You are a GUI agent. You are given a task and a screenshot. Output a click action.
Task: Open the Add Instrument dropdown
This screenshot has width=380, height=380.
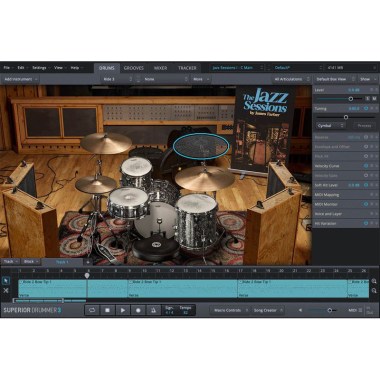20,79
